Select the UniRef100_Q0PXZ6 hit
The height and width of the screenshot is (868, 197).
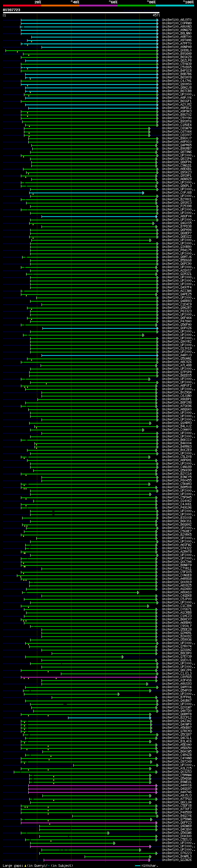tap(177, 328)
